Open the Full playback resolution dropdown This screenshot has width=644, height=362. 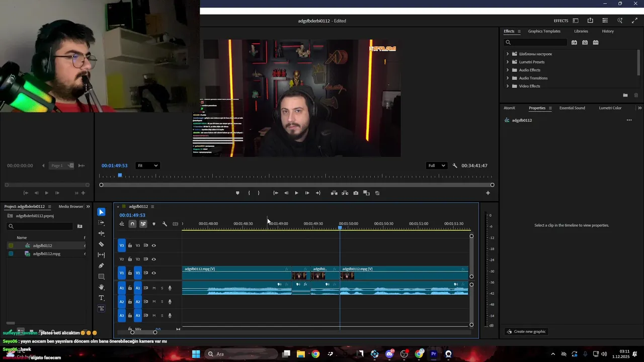point(436,165)
